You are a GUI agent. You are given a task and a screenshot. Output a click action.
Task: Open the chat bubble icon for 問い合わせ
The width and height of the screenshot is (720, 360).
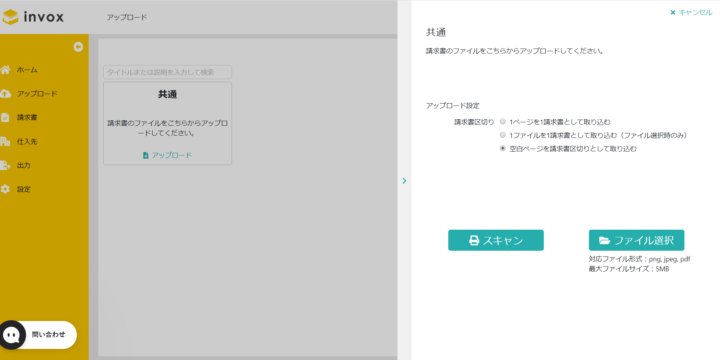[x=11, y=335]
